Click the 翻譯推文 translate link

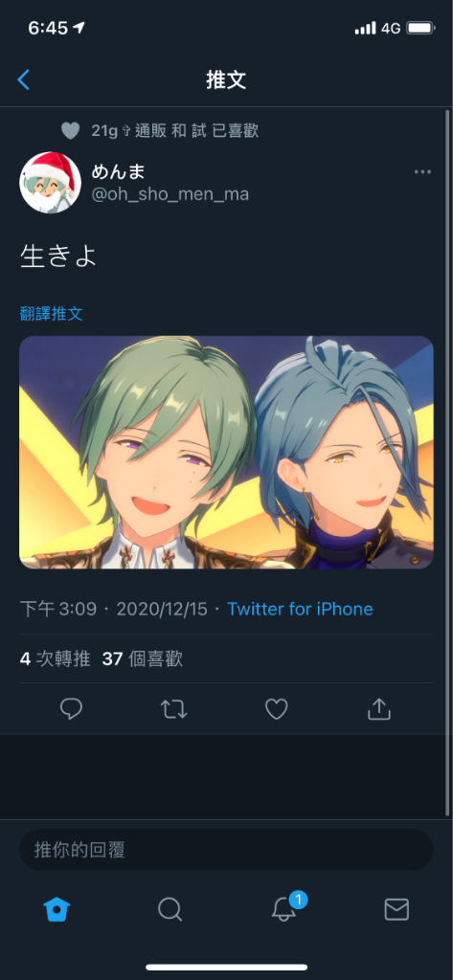(x=52, y=314)
